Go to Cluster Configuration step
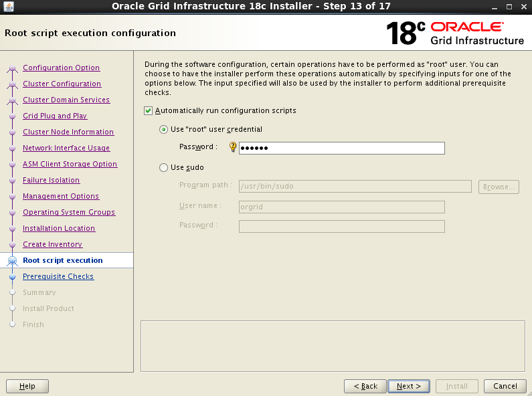532x396 pixels. click(x=62, y=84)
